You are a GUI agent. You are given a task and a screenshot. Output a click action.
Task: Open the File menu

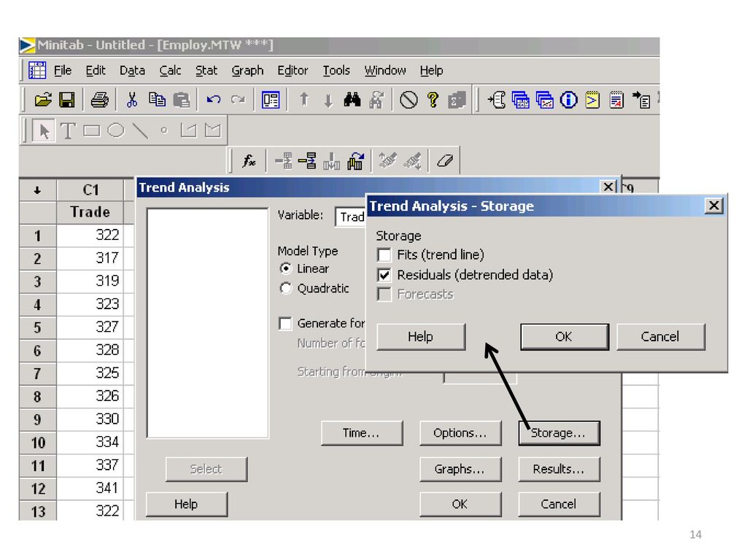pos(63,71)
